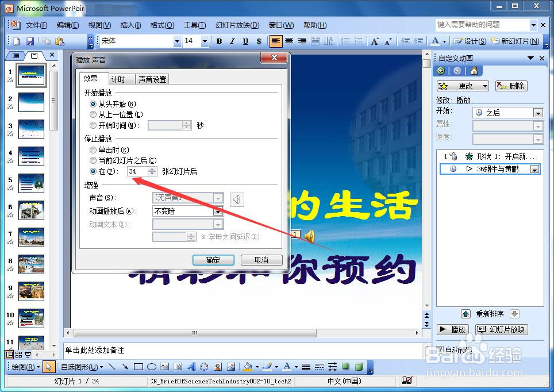Switch to 计时 tab
This screenshot has height=392, width=554.
122,79
